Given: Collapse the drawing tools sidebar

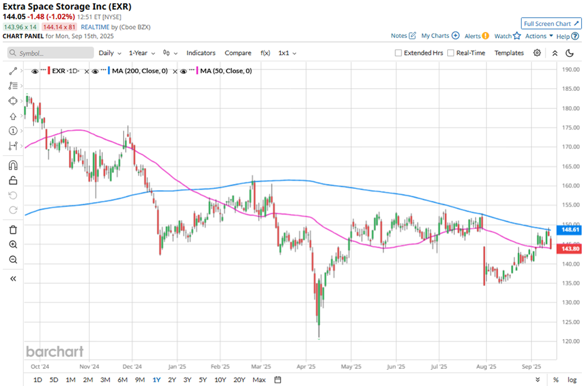Looking at the screenshot, I should tap(13, 279).
